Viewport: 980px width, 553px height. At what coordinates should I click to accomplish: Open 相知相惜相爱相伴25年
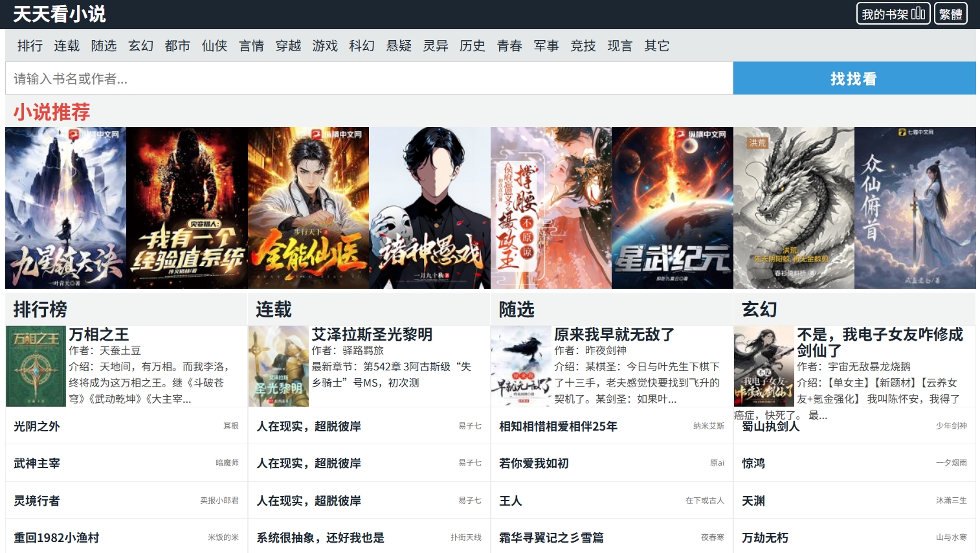point(558,426)
